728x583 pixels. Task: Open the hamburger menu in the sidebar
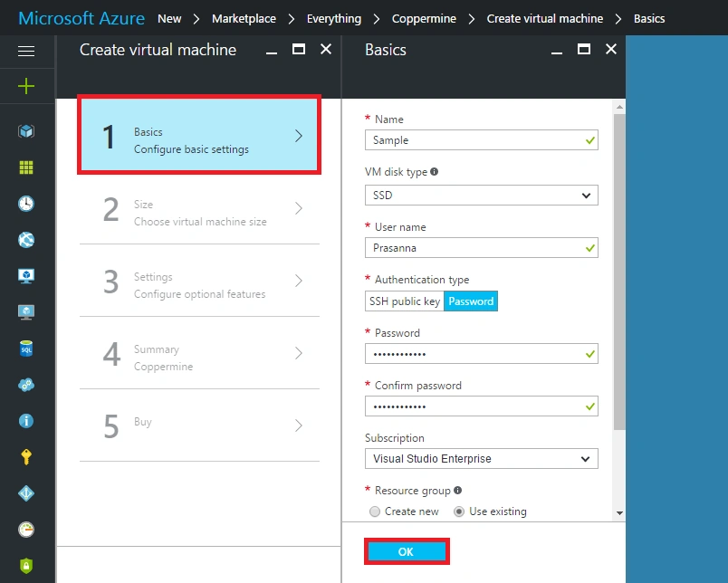tap(26, 51)
